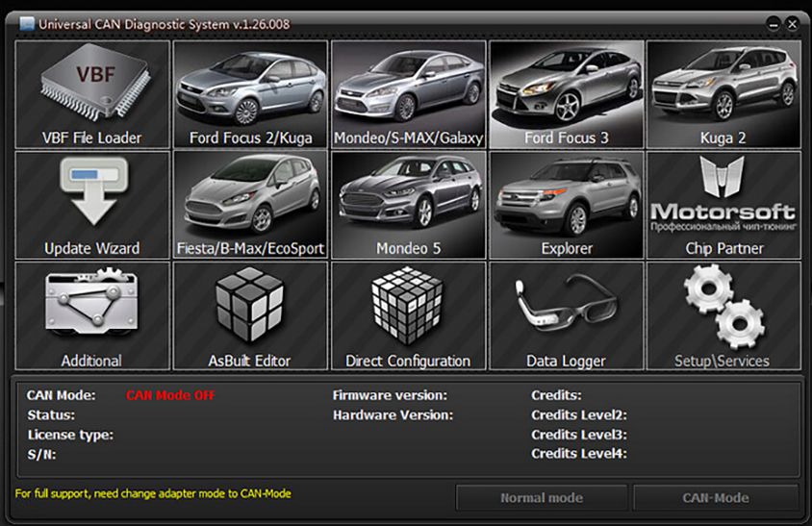The height and width of the screenshot is (526, 812).
Task: Click the S/N label
Action: coord(42,455)
